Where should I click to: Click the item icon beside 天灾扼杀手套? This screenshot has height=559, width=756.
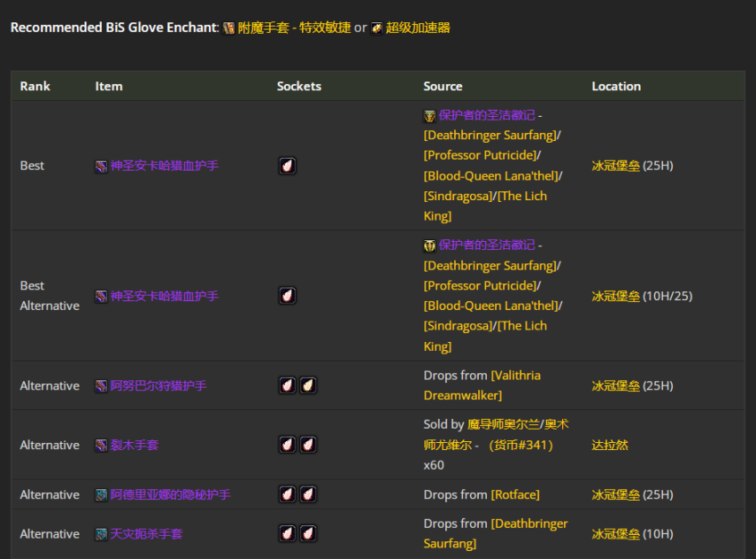click(x=101, y=534)
